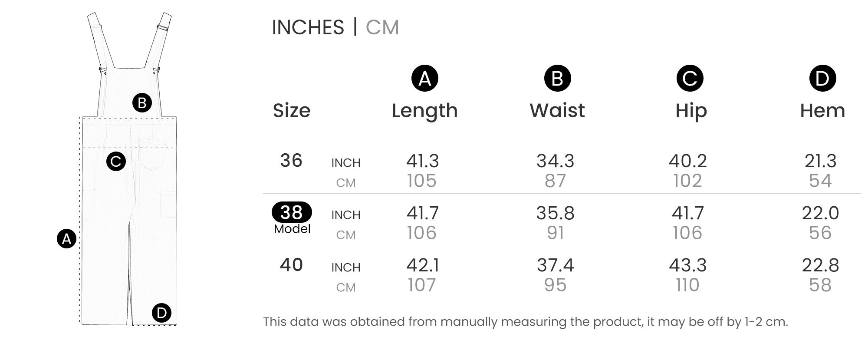
Task: Select the highlighted size 38 badge
Action: [292, 212]
